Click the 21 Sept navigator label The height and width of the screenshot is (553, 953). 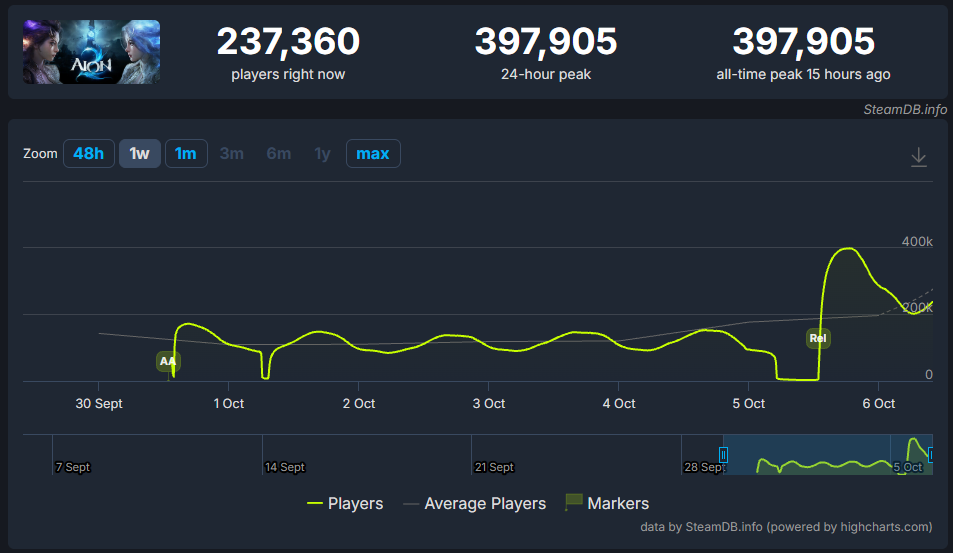pyautogui.click(x=494, y=467)
